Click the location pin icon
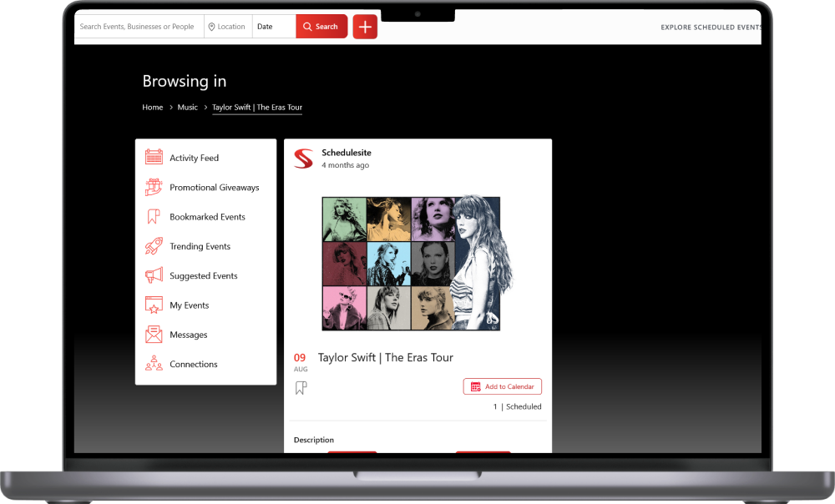835x504 pixels. 211,27
